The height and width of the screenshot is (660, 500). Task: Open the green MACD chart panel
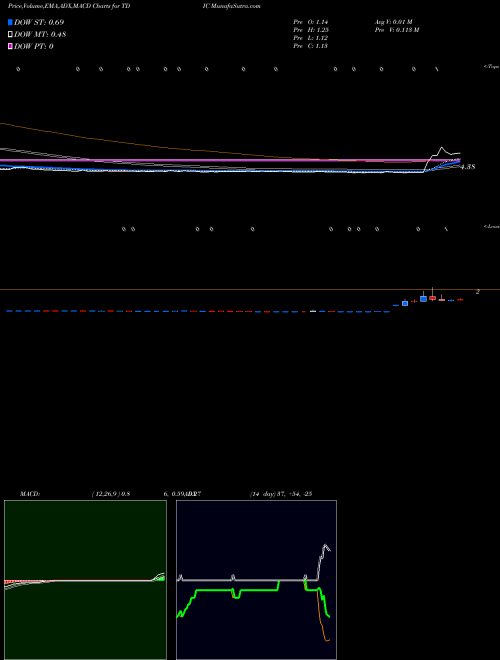coord(85,580)
